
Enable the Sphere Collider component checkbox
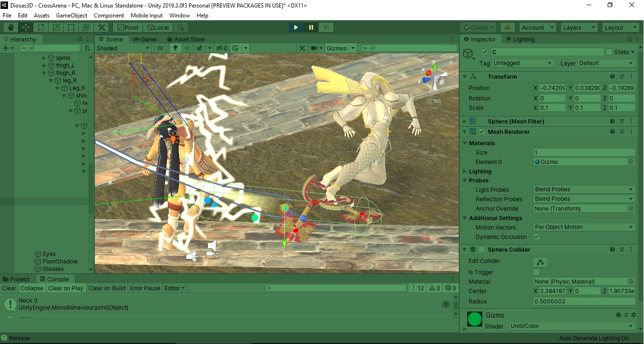[x=482, y=249]
